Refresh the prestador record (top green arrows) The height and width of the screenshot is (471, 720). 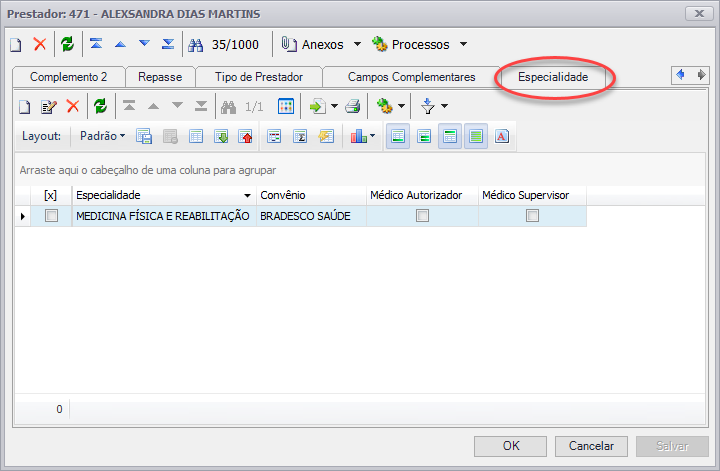[x=68, y=45]
